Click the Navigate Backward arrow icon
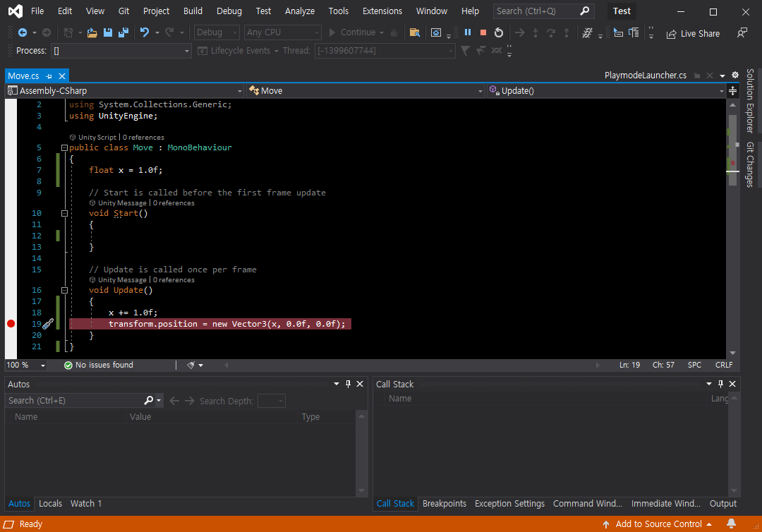 [x=23, y=32]
